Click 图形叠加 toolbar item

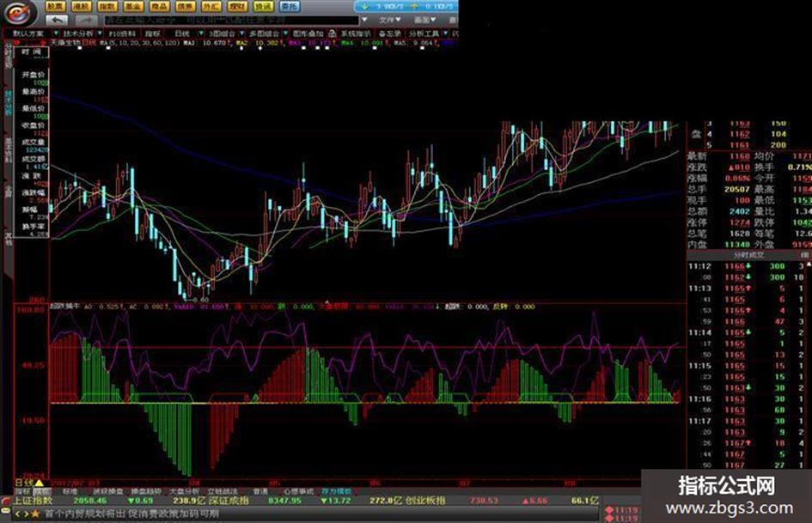[x=308, y=33]
